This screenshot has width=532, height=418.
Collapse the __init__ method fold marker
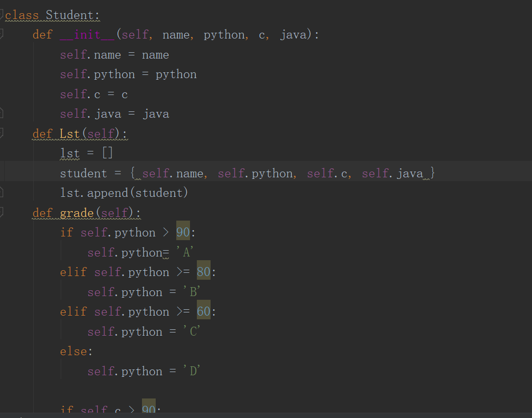1,34
